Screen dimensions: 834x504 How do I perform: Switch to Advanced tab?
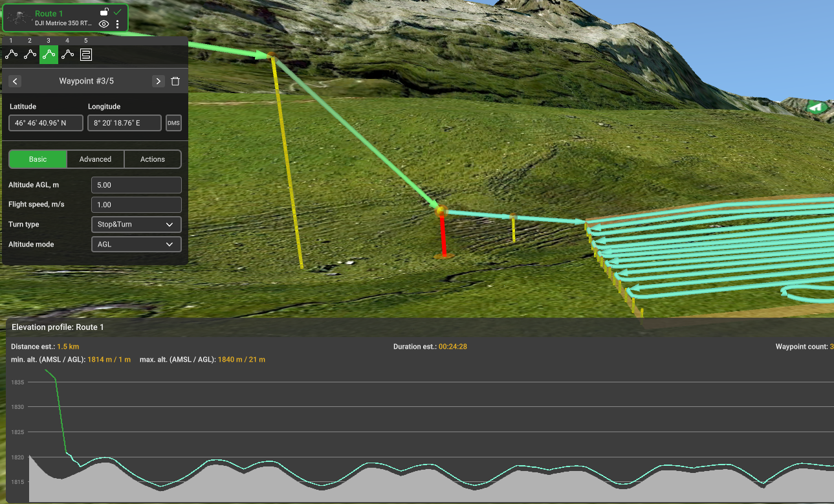pos(95,159)
